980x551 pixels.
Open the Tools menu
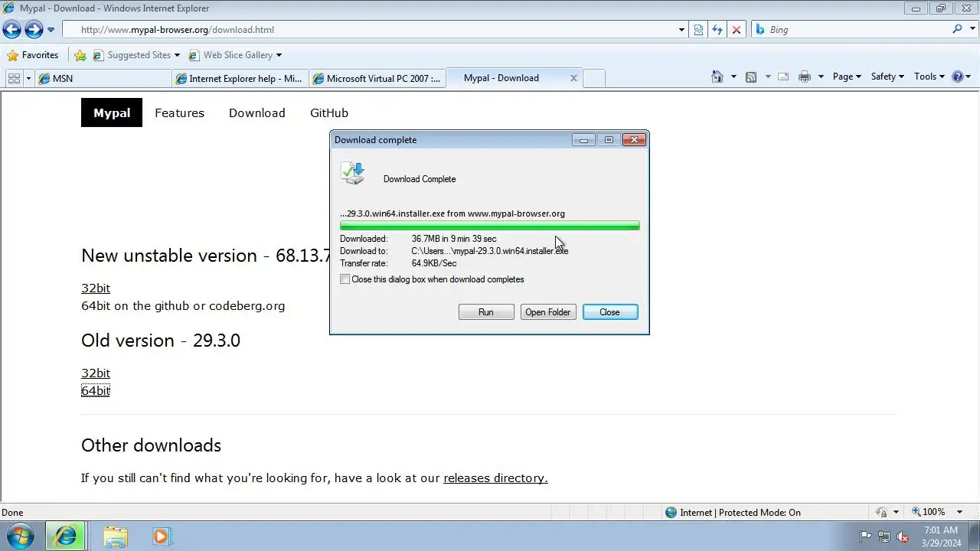[x=929, y=77]
